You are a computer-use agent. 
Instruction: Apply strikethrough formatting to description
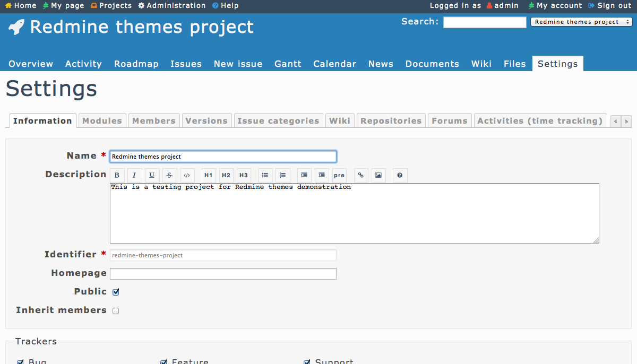point(169,175)
